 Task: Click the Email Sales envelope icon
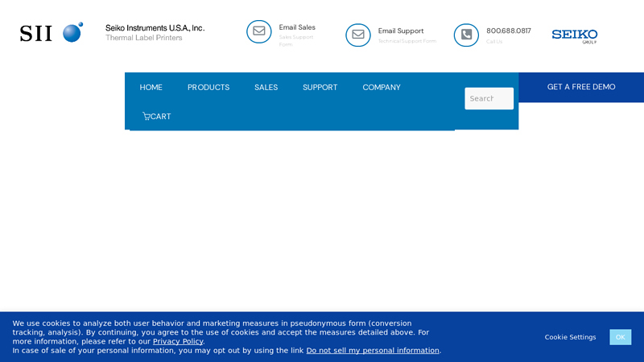[258, 31]
